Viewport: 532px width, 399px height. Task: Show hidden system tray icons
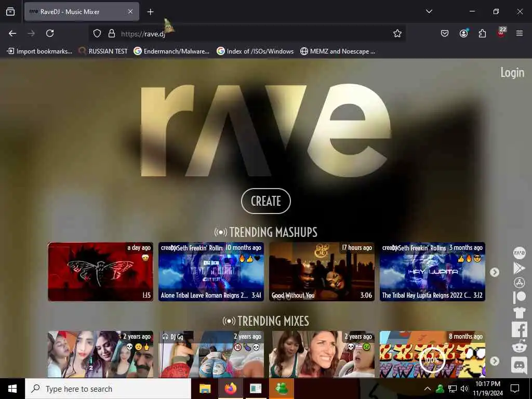click(428, 389)
